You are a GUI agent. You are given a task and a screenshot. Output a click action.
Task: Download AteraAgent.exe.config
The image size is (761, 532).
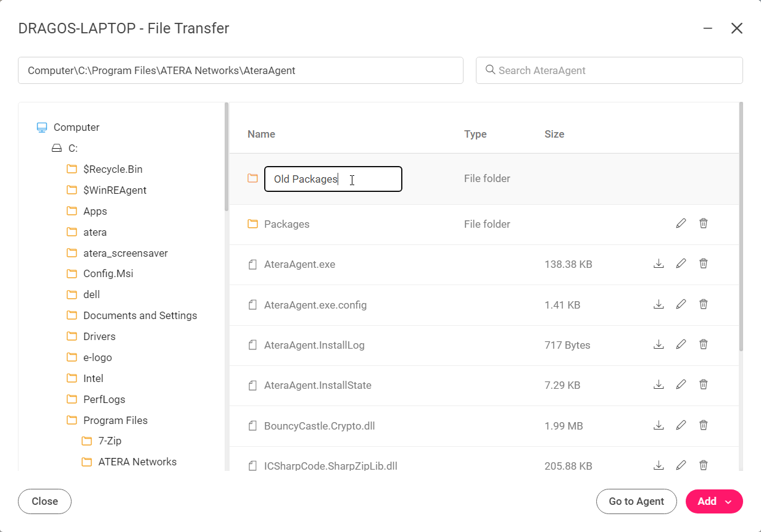pos(659,304)
